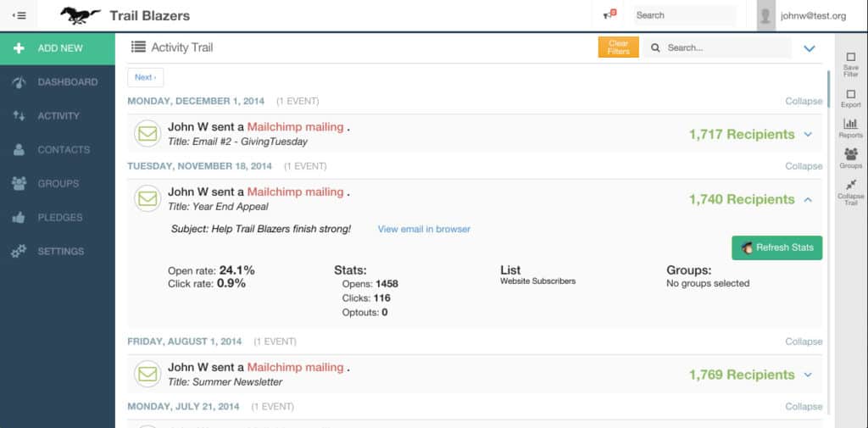Click the Activity arrows icon
Image resolution: width=868 pixels, height=428 pixels.
[x=19, y=116]
